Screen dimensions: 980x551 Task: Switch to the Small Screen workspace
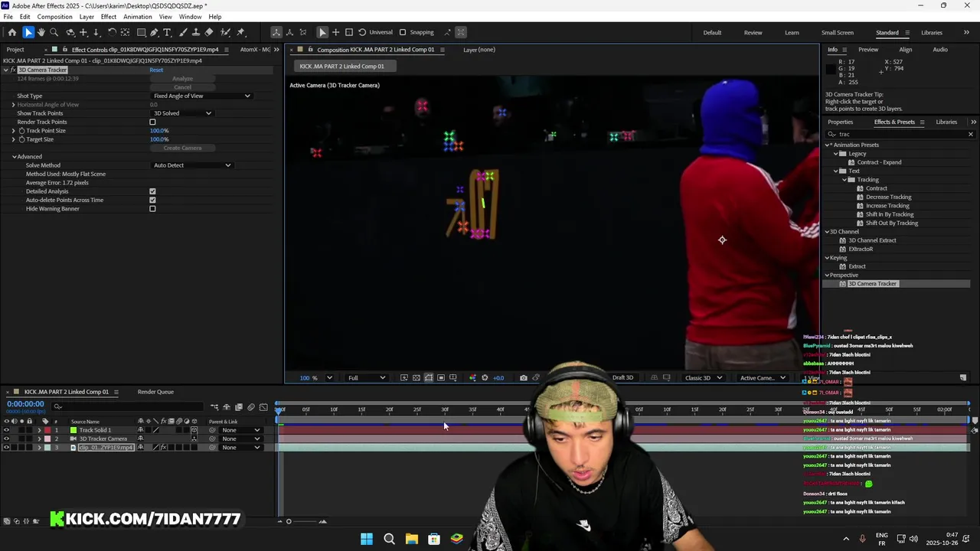coord(838,32)
